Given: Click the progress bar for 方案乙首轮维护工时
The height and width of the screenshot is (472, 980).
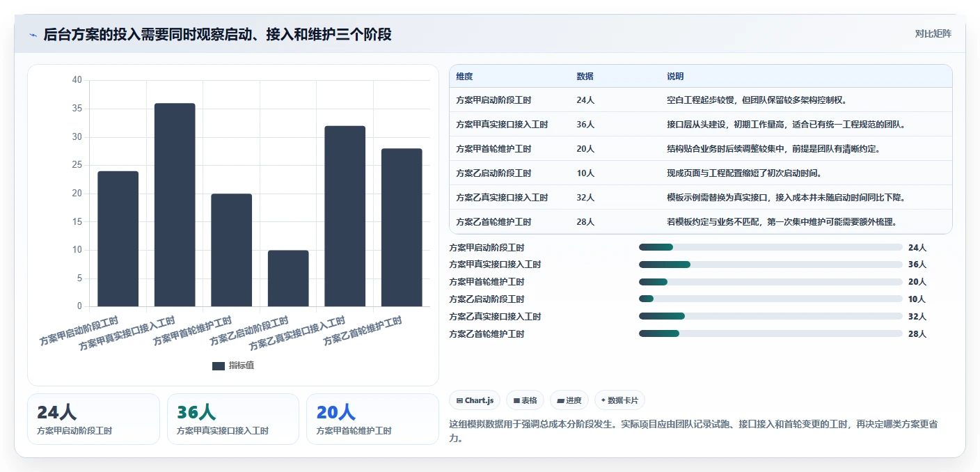Looking at the screenshot, I should pos(770,333).
